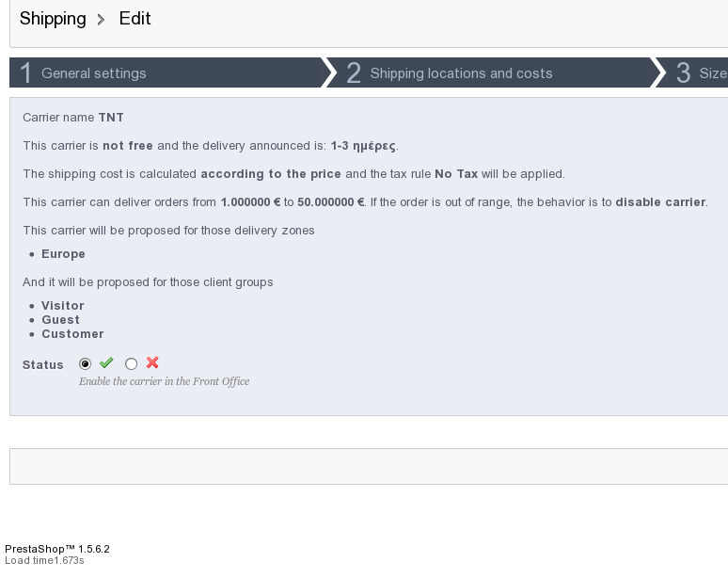Click the red X disable icon
728x578 pixels.
coord(152,362)
